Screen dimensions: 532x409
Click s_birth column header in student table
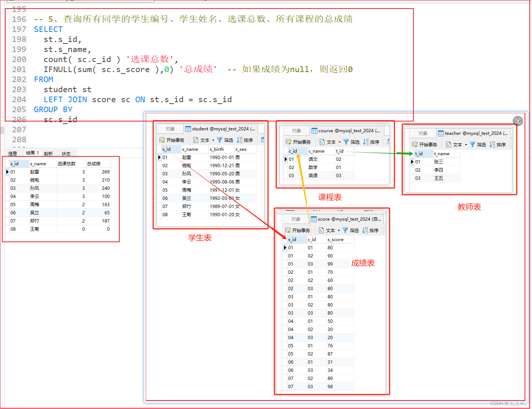click(221, 149)
